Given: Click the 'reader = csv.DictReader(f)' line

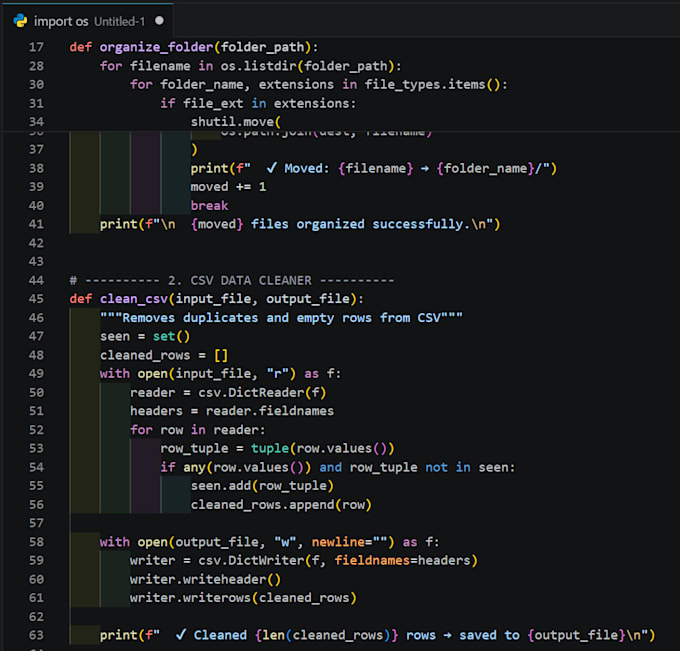Looking at the screenshot, I should [228, 393].
